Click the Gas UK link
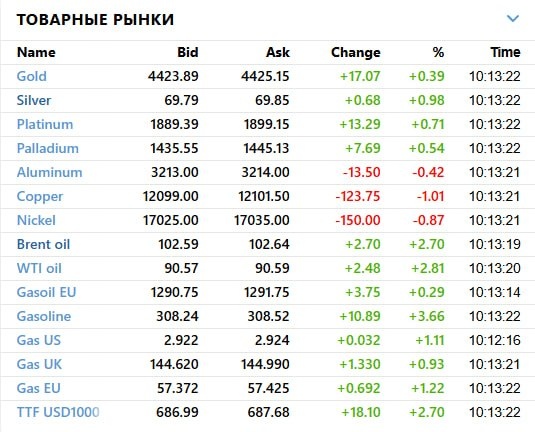 point(39,364)
